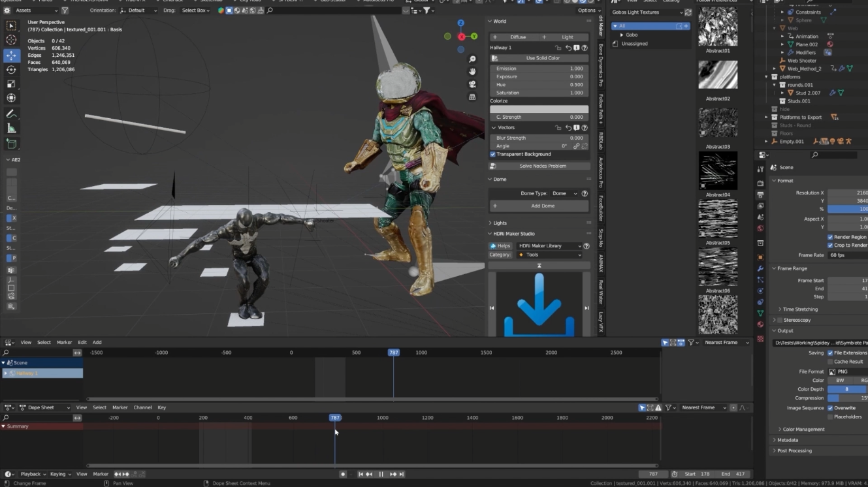The image size is (868, 487).
Task: Jump to the end frame
Action: (402, 474)
